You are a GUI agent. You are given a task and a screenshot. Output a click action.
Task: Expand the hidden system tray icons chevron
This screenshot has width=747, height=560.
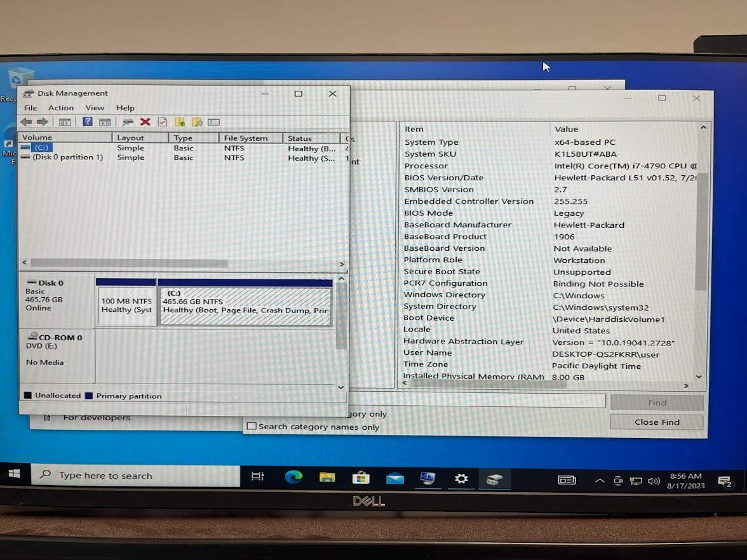(x=600, y=481)
